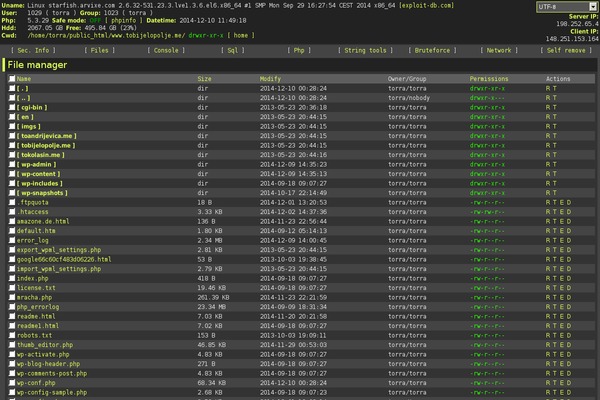Tick checkbox for robots.txt
This screenshot has height=400, width=600.
click(x=12, y=335)
